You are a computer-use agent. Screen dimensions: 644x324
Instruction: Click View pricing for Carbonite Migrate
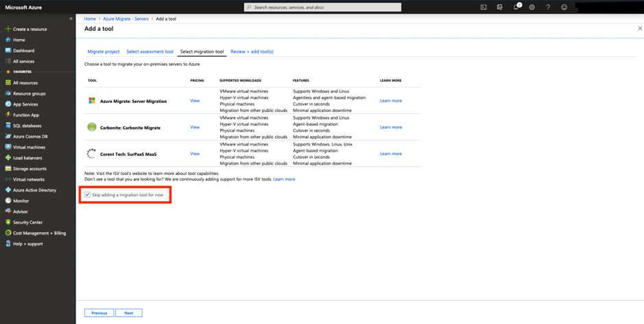coord(195,127)
